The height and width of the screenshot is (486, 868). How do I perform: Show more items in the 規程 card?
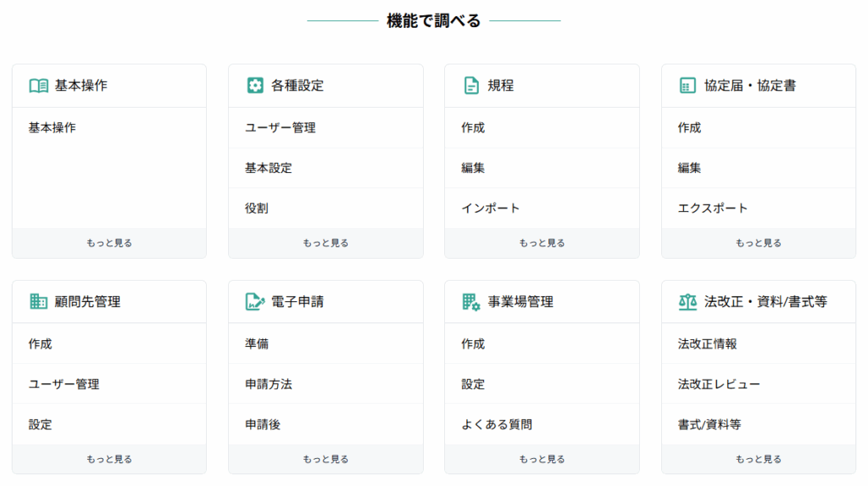click(x=542, y=243)
